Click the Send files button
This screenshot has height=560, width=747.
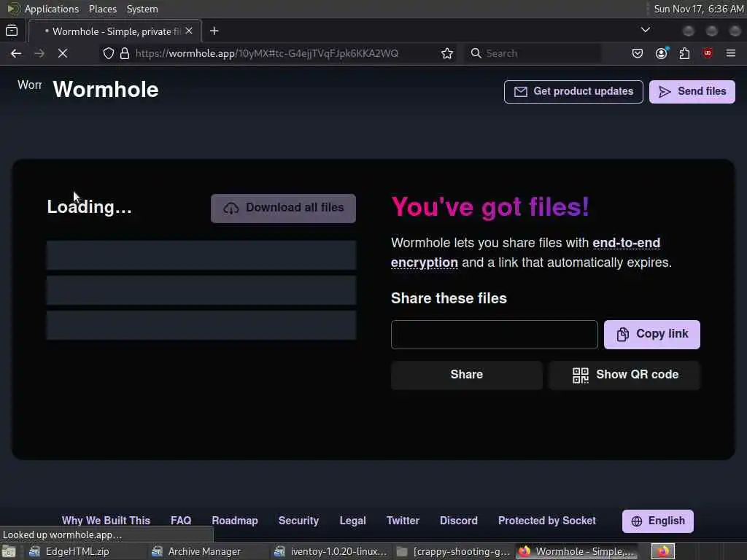[x=692, y=91]
